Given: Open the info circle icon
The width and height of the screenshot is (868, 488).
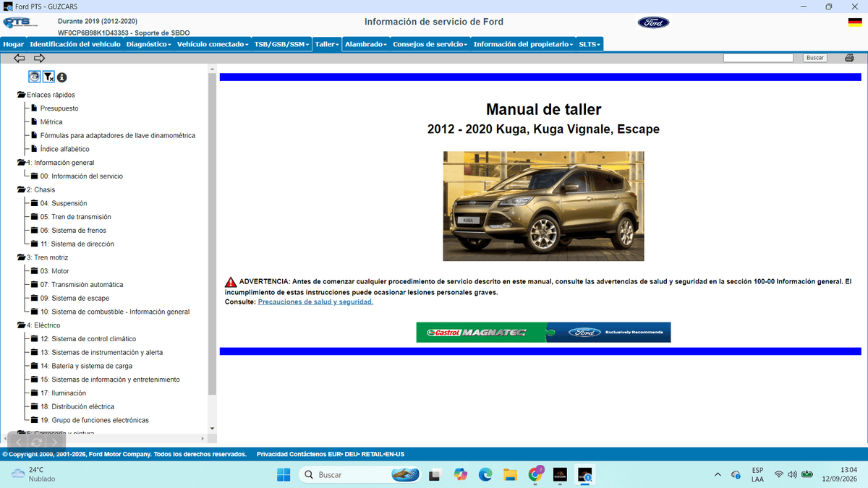Looking at the screenshot, I should pyautogui.click(x=61, y=77).
